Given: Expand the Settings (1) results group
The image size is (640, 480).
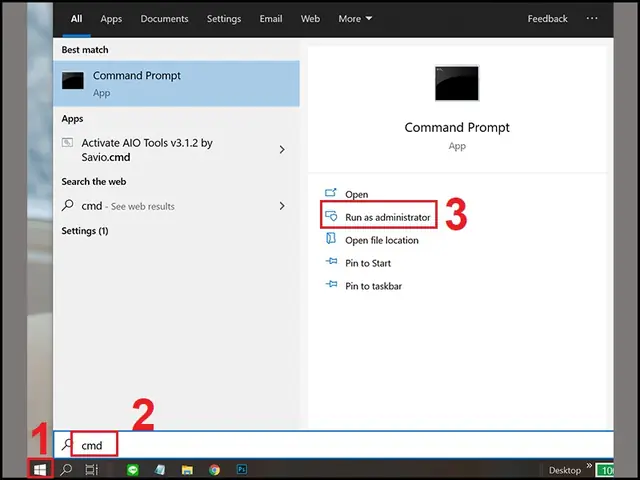Looking at the screenshot, I should (x=85, y=231).
